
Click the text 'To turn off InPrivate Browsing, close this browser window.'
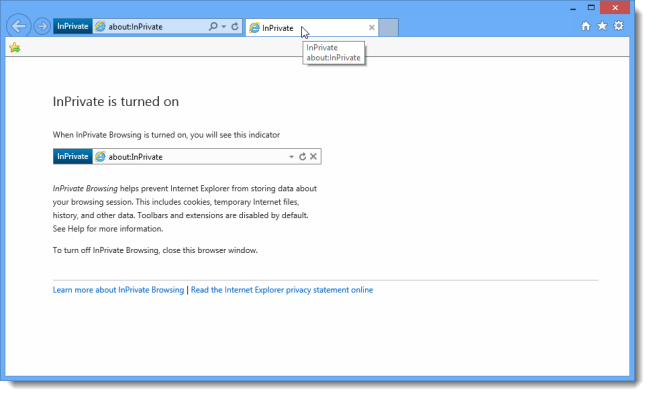coord(155,250)
